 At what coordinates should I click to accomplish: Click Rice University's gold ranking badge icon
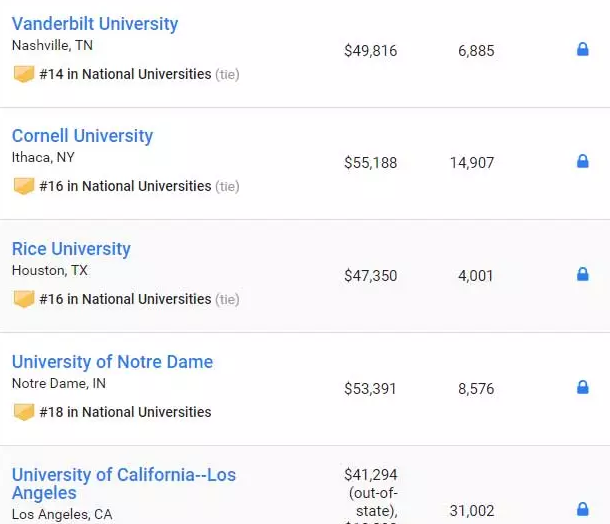23,299
